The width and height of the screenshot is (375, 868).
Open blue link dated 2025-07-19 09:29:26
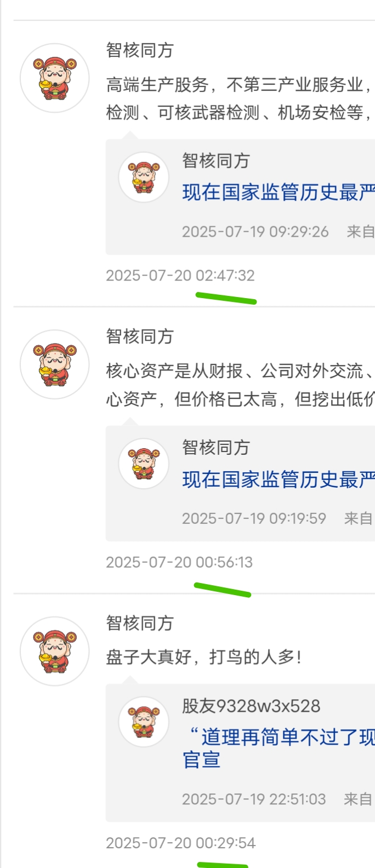click(279, 192)
